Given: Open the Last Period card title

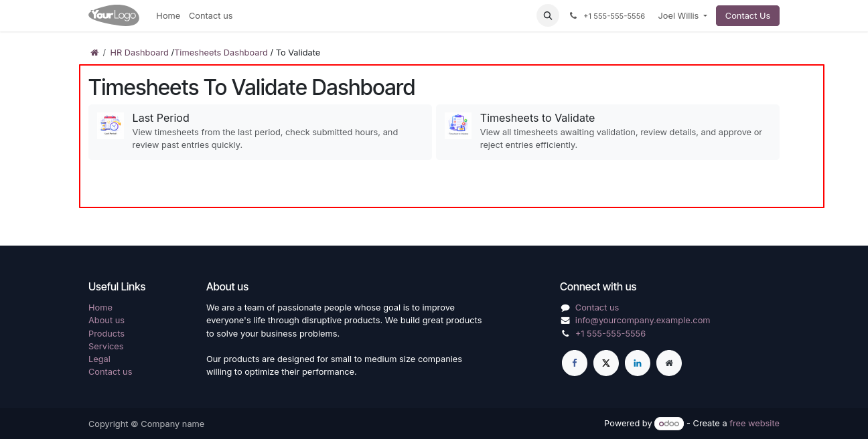Looking at the screenshot, I should 161,118.
